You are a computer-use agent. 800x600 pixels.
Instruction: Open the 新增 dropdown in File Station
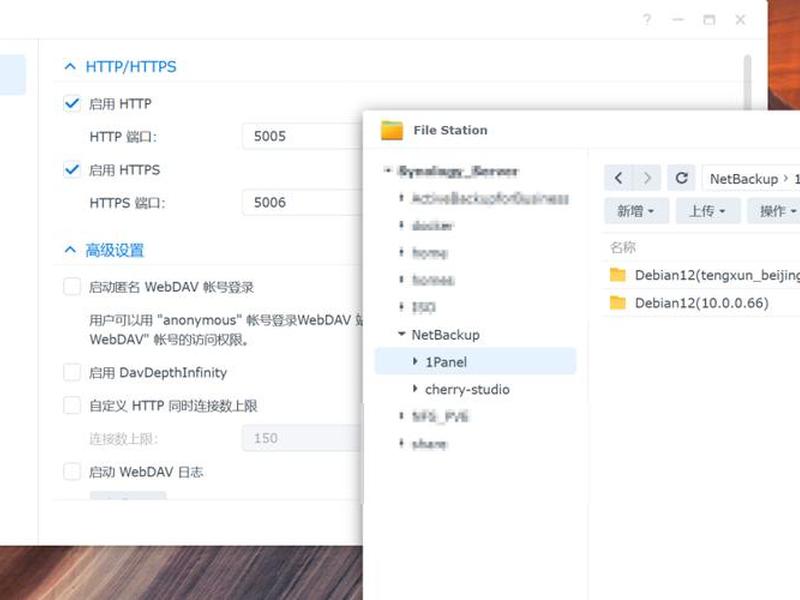click(x=636, y=211)
